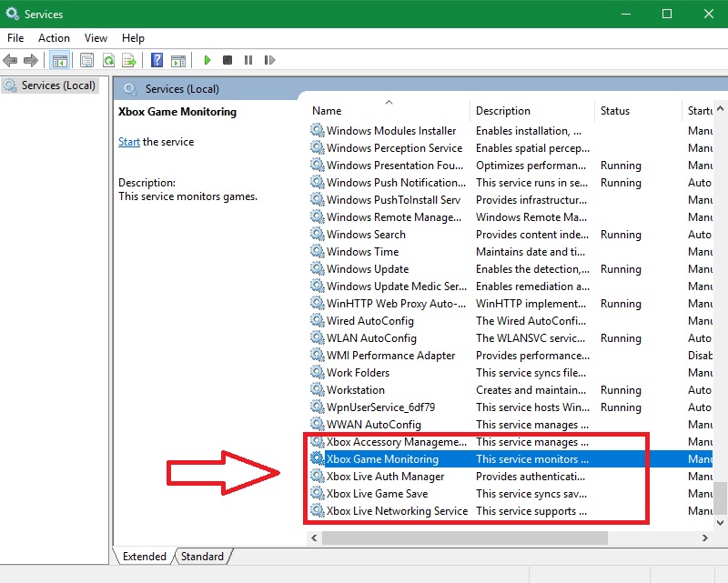Click the gear icon beside Windows Search
The height and width of the screenshot is (583, 728).
click(x=317, y=234)
